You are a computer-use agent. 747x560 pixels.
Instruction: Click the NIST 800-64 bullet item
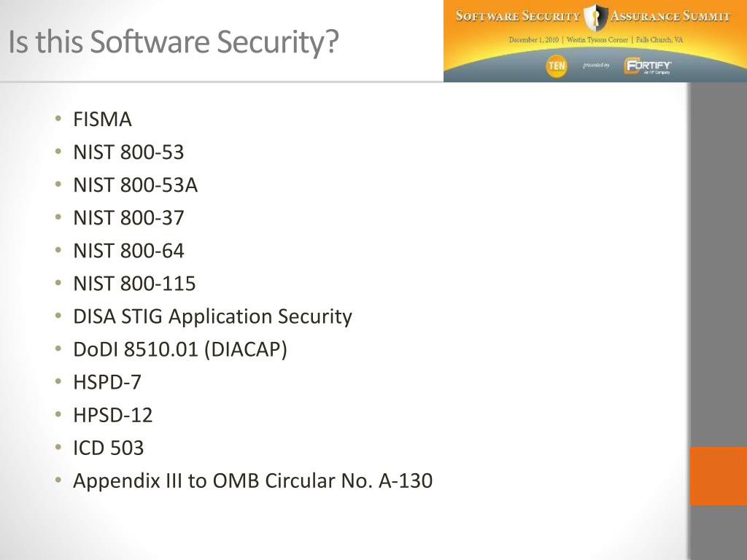(128, 251)
